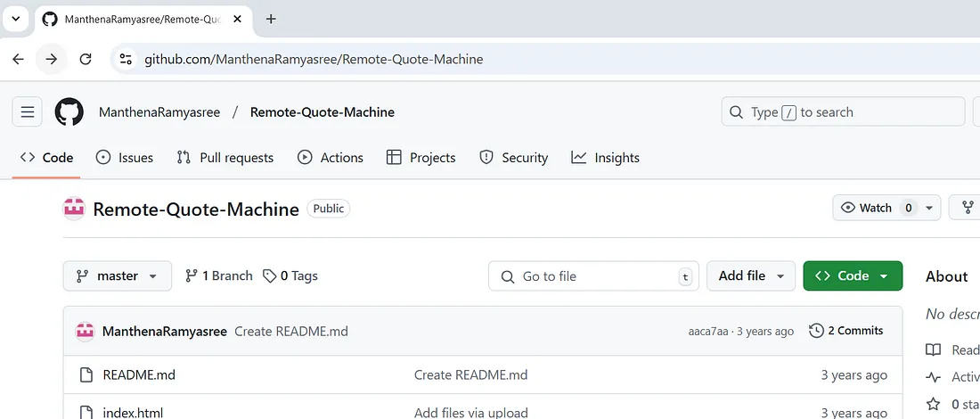Go back to previous page
This screenshot has width=980, height=419.
click(x=18, y=60)
